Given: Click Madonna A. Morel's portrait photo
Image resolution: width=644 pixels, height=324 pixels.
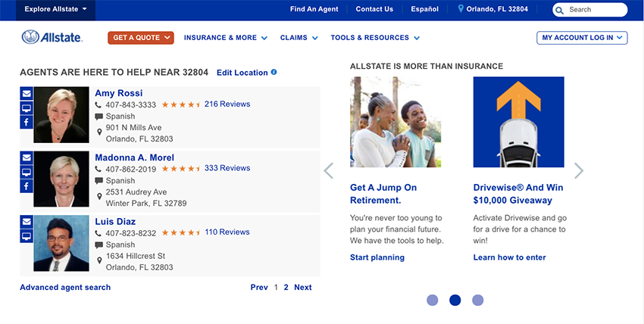Looking at the screenshot, I should [x=61, y=179].
